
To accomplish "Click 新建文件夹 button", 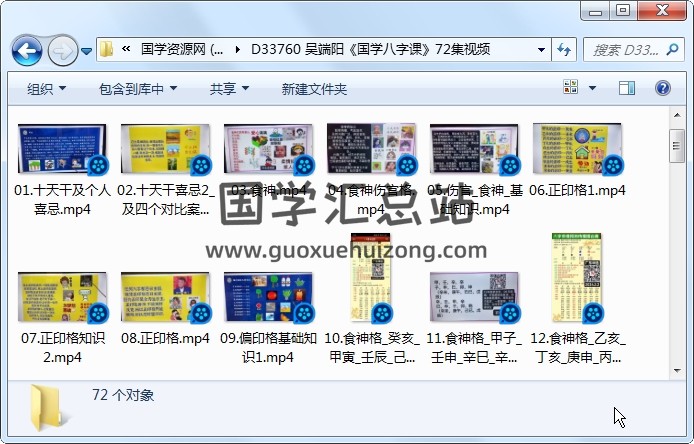I will 314,89.
